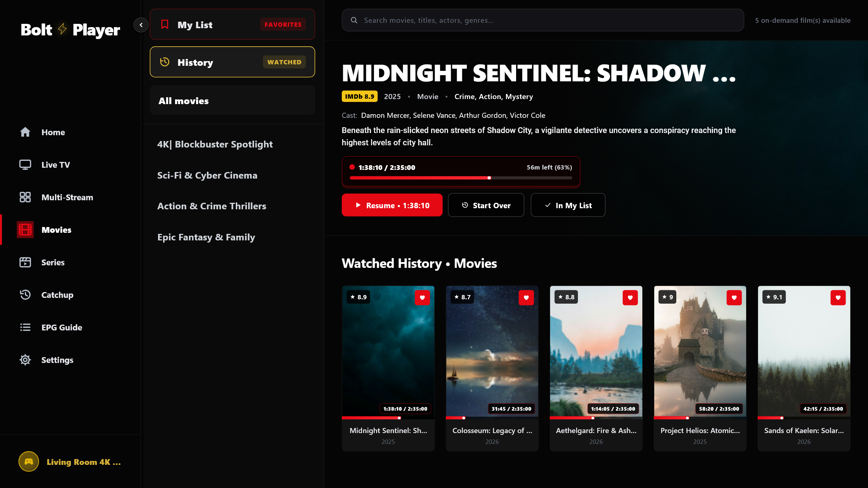This screenshot has height=488, width=868.
Task: Toggle the In My List button
Action: (x=568, y=205)
